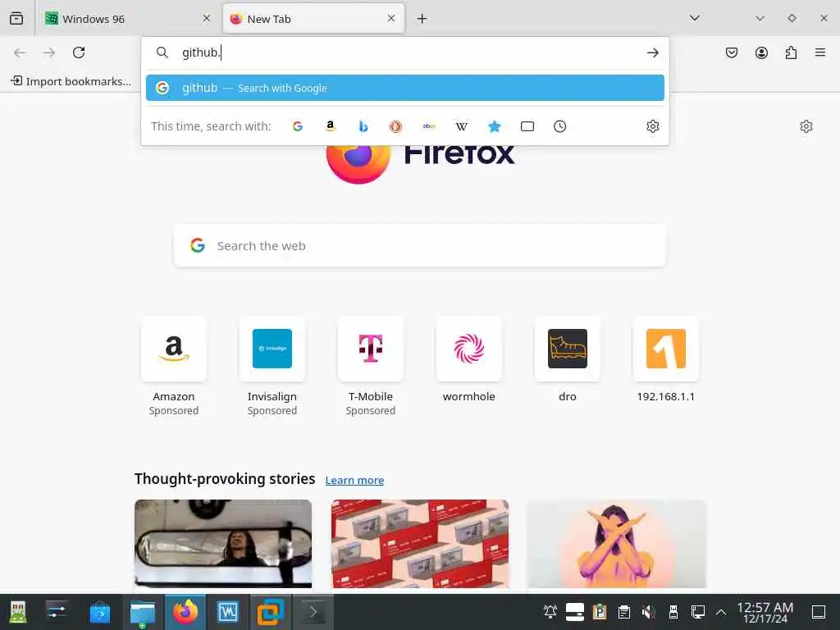This screenshot has width=840, height=630.
Task: Search this time with Amazon icon
Action: (x=331, y=126)
